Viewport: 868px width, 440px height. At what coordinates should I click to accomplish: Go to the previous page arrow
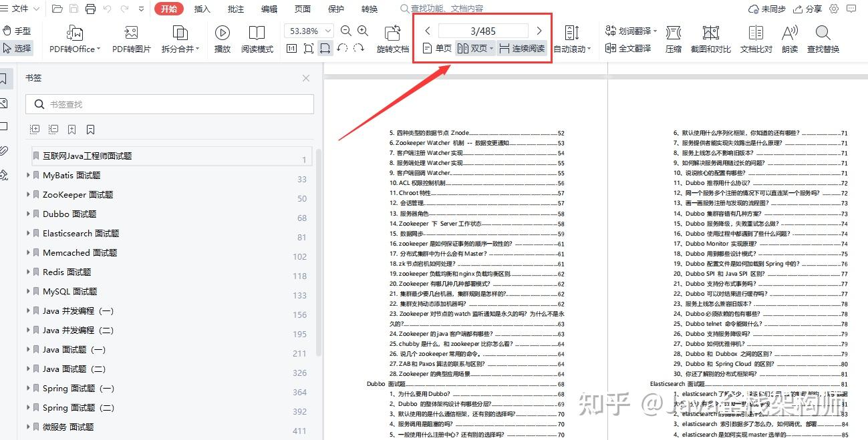tap(428, 31)
